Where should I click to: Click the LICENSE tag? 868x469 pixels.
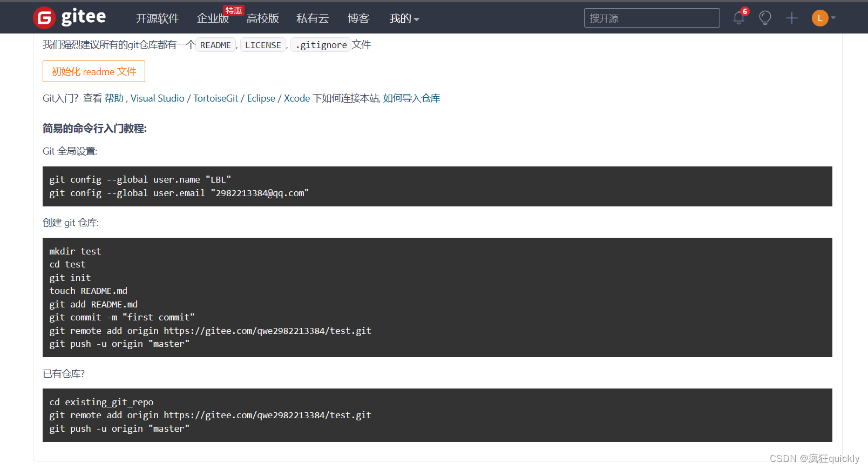tap(263, 45)
